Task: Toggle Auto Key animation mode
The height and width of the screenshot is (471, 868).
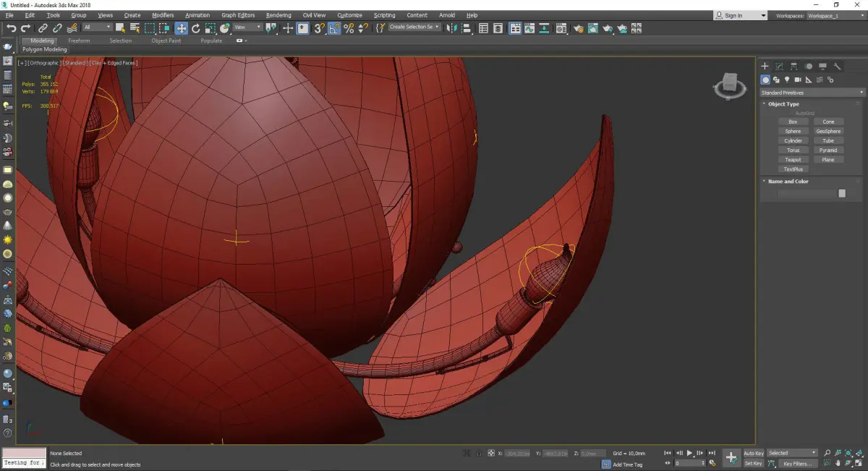Action: [x=754, y=453]
